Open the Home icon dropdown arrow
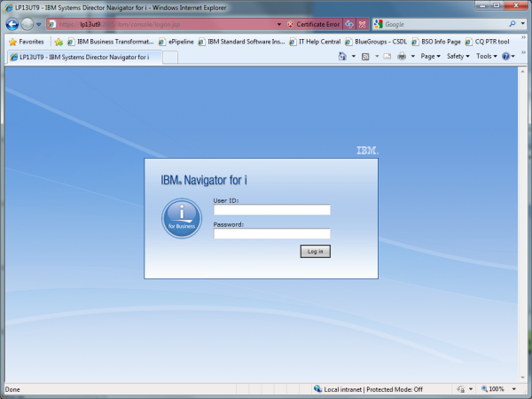The width and height of the screenshot is (532, 399). point(354,57)
